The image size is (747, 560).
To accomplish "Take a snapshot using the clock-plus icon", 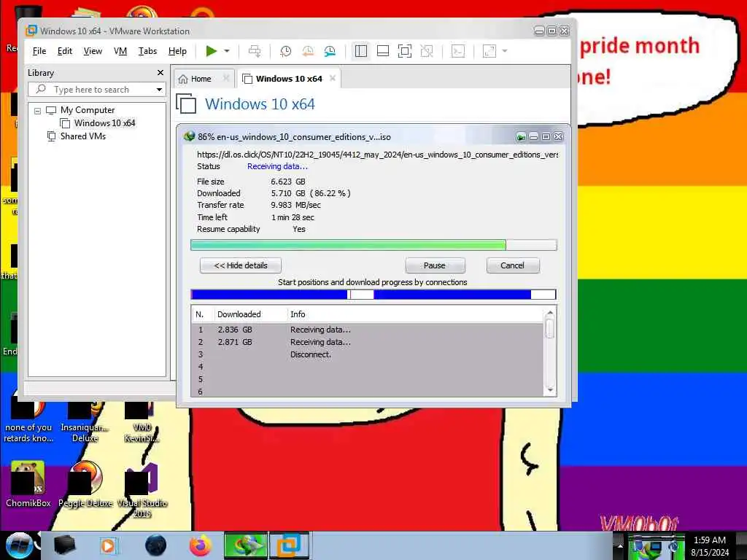I will (285, 51).
